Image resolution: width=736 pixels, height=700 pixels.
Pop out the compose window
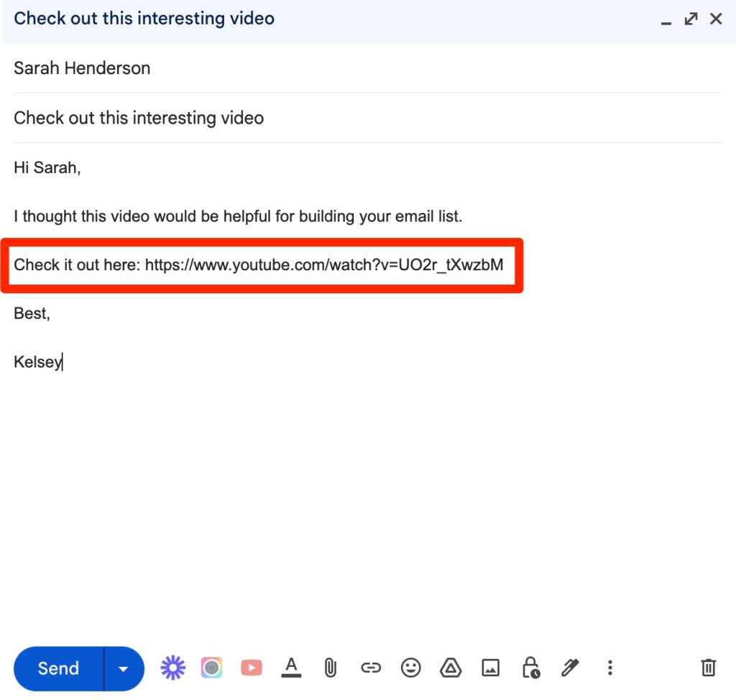pyautogui.click(x=691, y=19)
